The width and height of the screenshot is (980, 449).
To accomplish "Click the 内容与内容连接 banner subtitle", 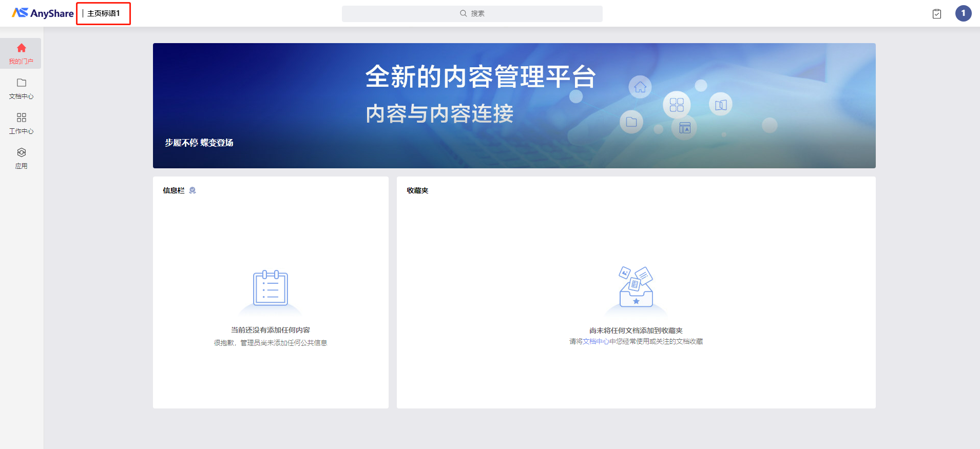I will [x=439, y=113].
